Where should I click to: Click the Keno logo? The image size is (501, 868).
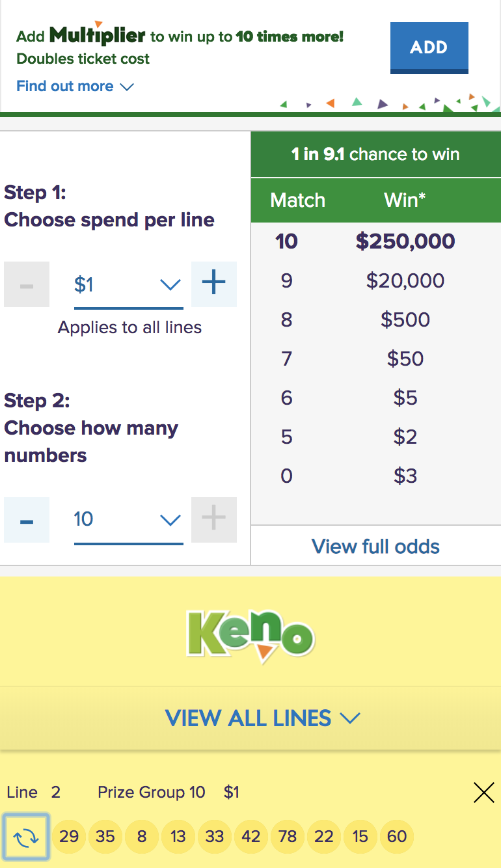(x=251, y=631)
